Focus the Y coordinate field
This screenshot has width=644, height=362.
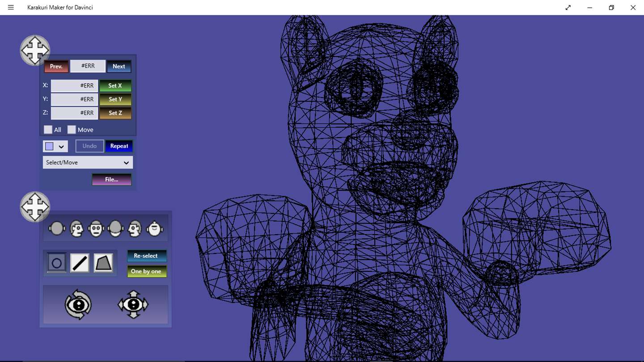click(74, 99)
